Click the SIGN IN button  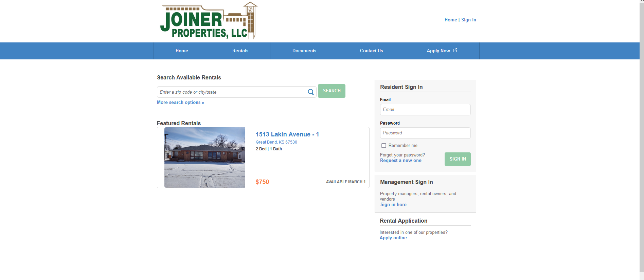(x=458, y=159)
